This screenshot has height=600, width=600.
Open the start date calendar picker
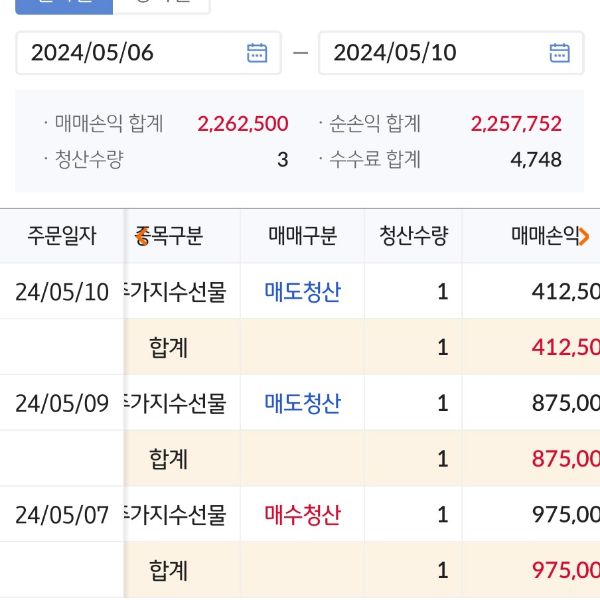coord(257,53)
